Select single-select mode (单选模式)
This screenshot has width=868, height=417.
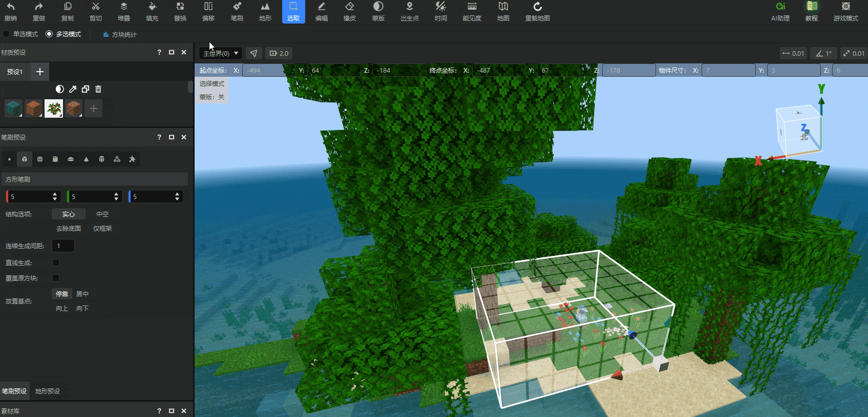pyautogui.click(x=21, y=34)
